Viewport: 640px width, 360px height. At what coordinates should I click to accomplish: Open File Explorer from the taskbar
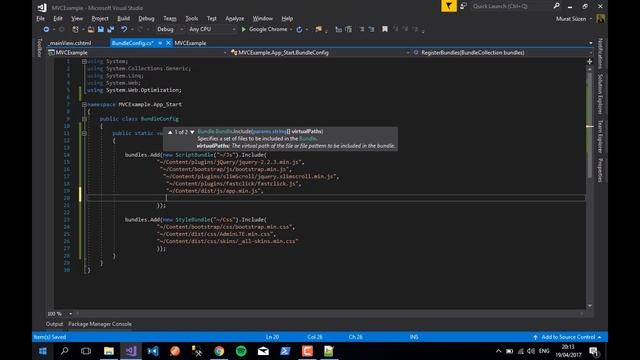109,351
